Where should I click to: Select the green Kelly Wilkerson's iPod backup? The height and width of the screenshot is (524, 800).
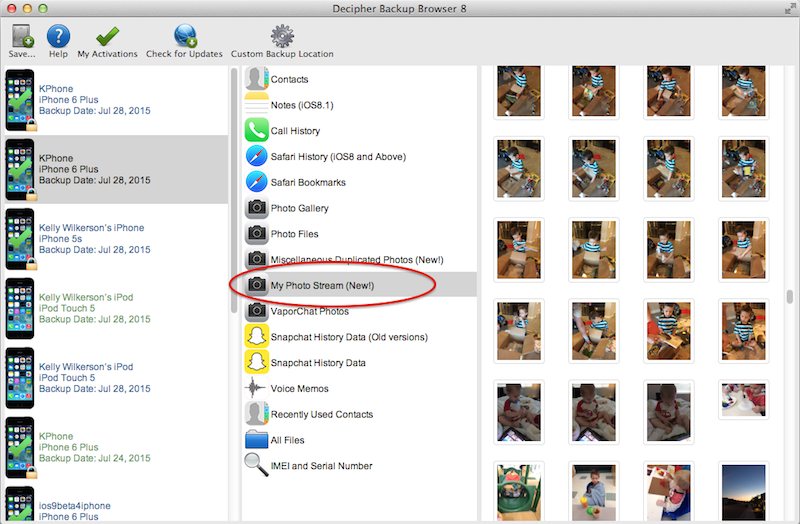[116, 308]
